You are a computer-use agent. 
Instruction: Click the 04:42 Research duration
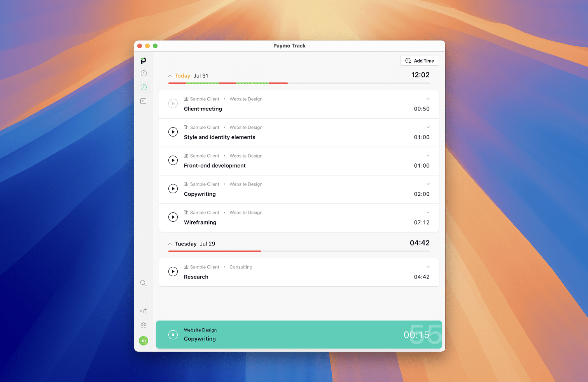pos(422,277)
